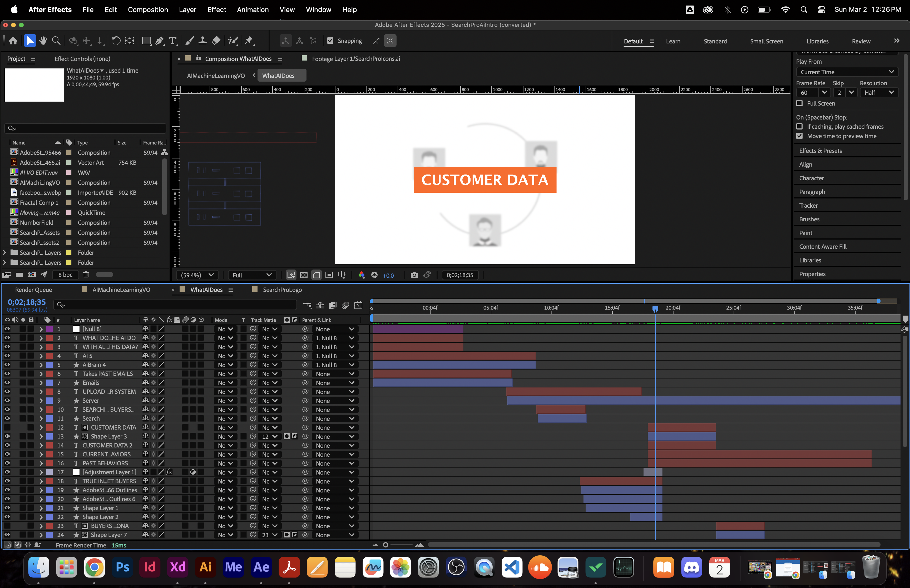Open the Effects & Presets panel

820,151
